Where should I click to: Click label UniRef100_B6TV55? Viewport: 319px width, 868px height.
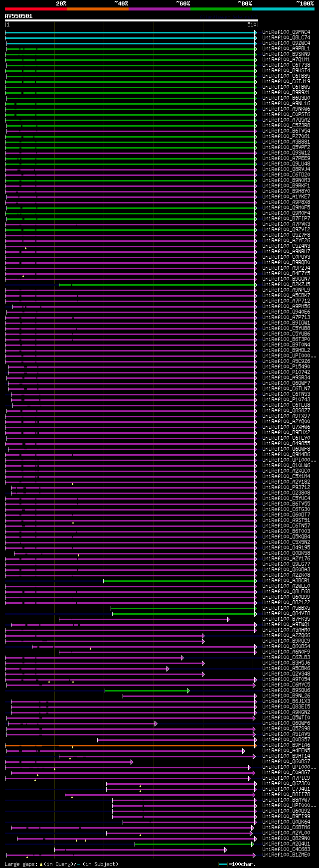[286, 504]
